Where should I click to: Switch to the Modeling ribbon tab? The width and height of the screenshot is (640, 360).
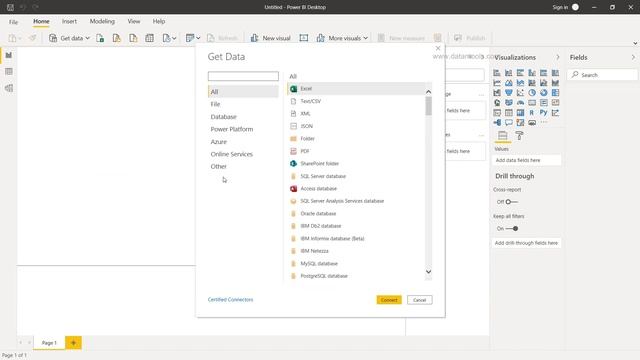(102, 21)
